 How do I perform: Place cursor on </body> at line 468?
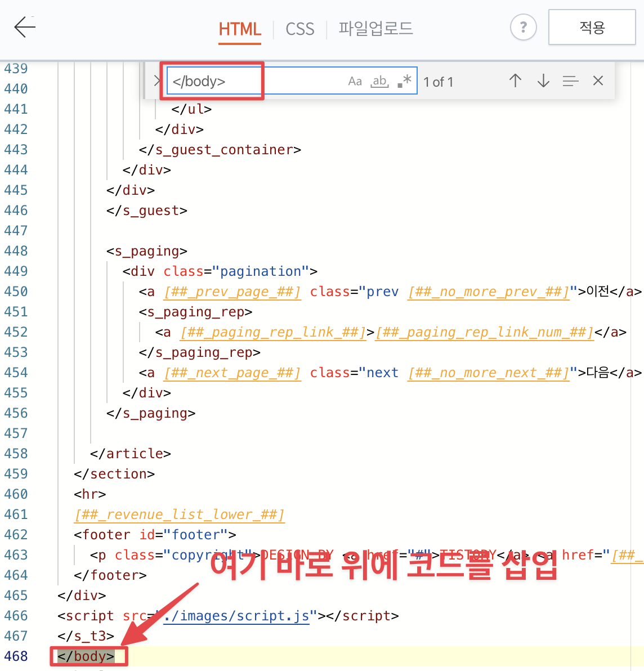tap(86, 656)
